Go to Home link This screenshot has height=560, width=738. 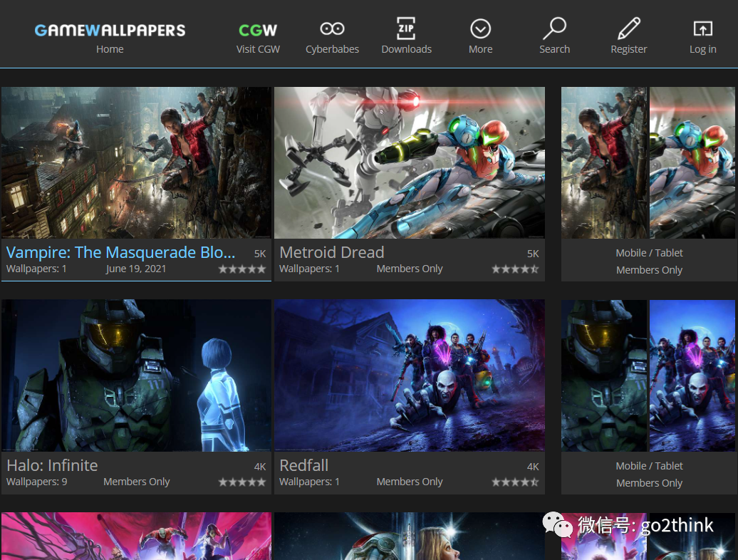[110, 49]
